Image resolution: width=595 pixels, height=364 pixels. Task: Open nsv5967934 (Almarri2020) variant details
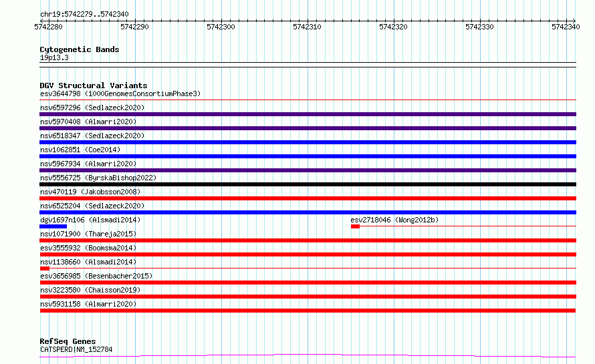coord(88,164)
